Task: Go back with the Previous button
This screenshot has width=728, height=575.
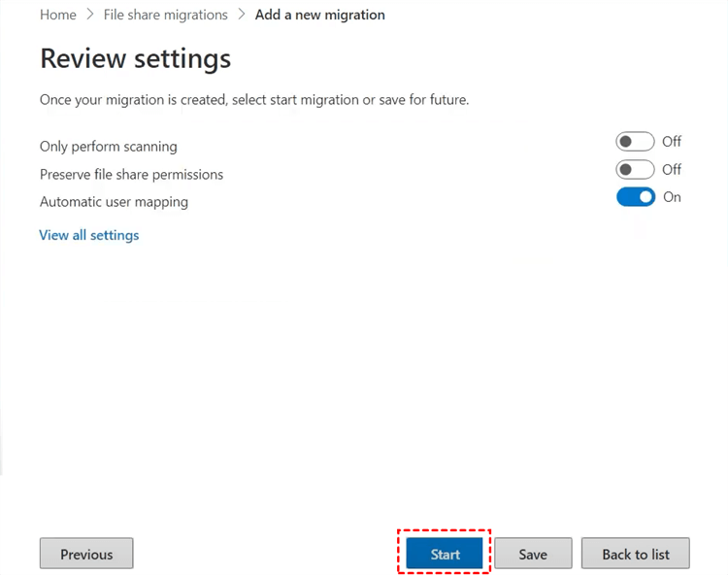Action: tap(86, 554)
